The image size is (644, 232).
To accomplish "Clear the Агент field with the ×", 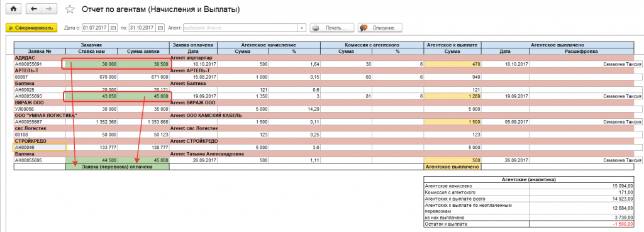I will point(302,28).
